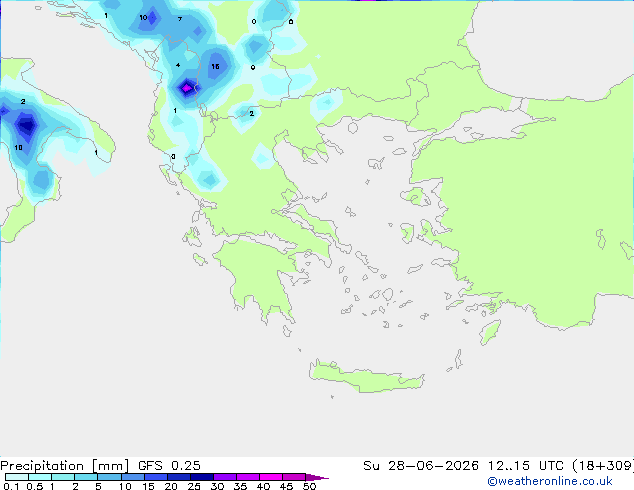Select the 30–35 mm purple legend box
Screen dimensions: 634x490
pos(224,477)
